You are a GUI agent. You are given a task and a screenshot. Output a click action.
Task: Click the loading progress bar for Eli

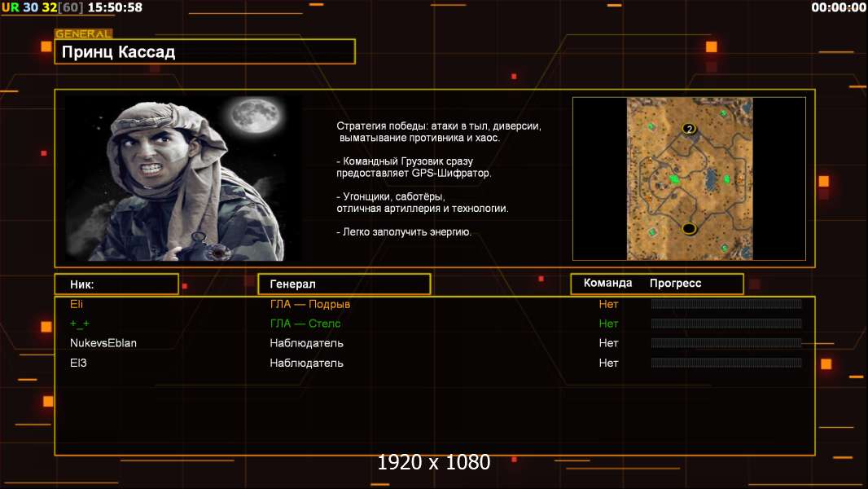point(726,304)
